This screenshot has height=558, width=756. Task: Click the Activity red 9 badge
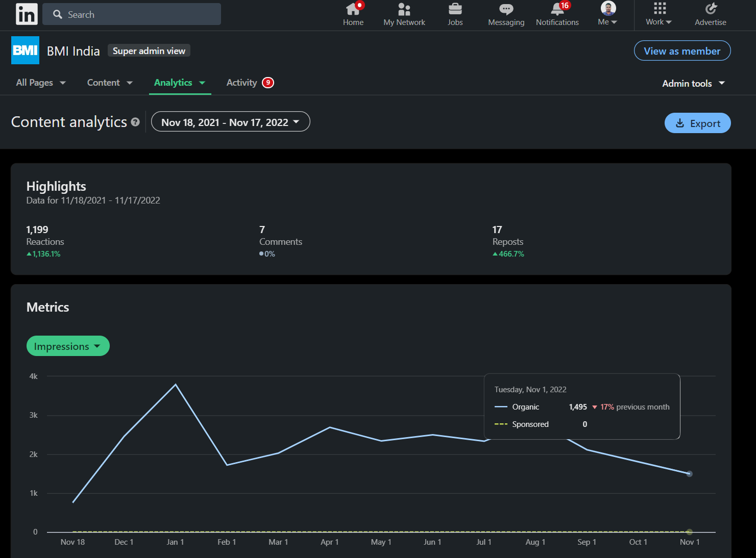[x=268, y=83]
